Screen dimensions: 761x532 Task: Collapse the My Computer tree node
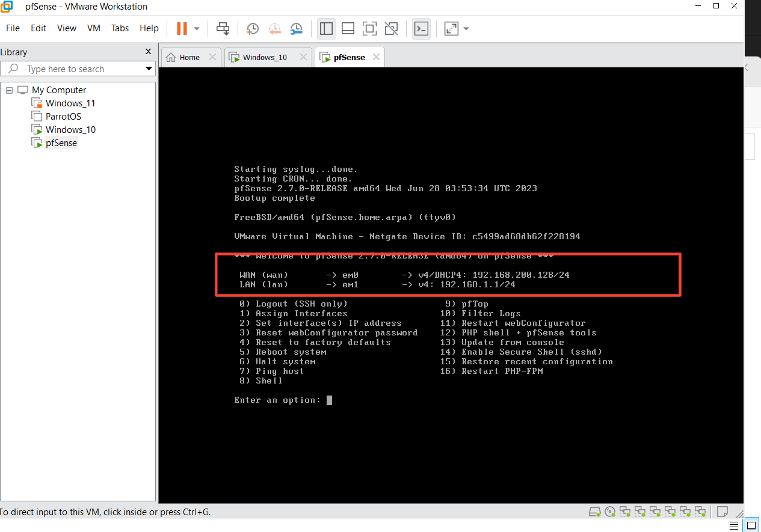pyautogui.click(x=9, y=90)
